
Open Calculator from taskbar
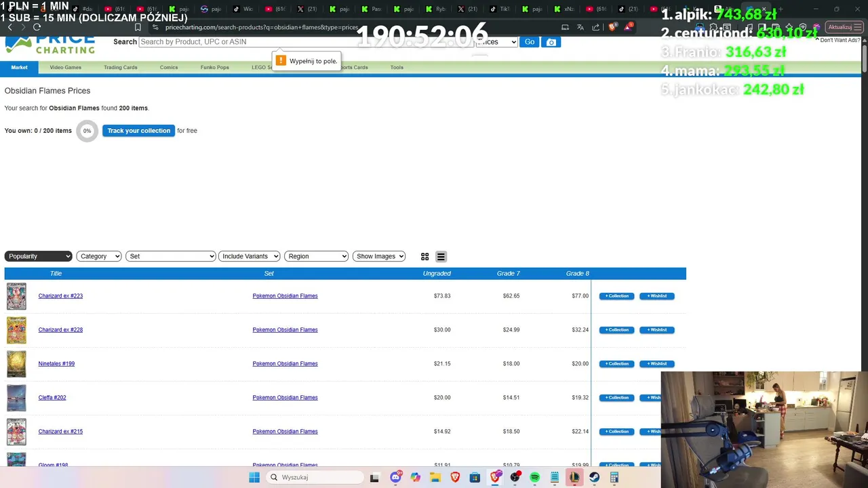614,477
